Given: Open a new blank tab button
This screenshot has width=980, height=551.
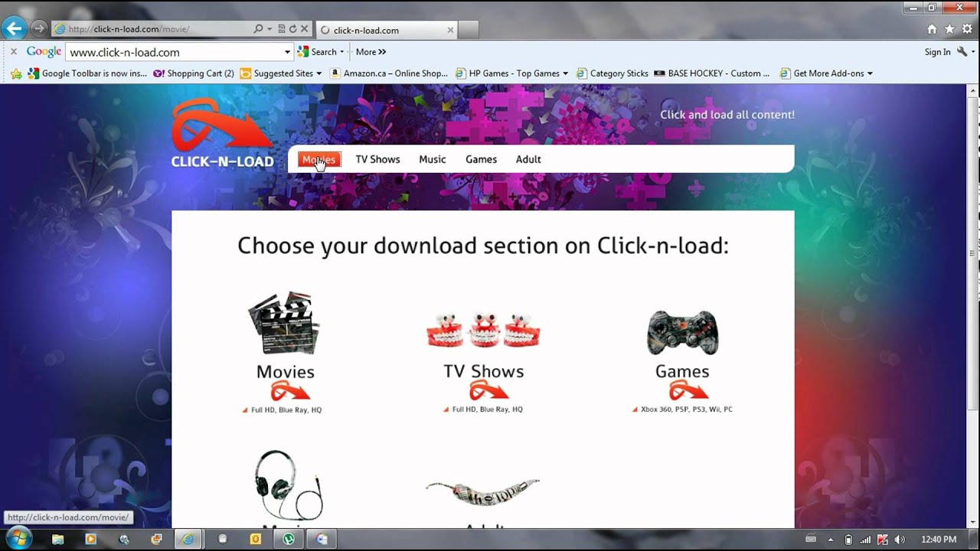Looking at the screenshot, I should (x=469, y=30).
